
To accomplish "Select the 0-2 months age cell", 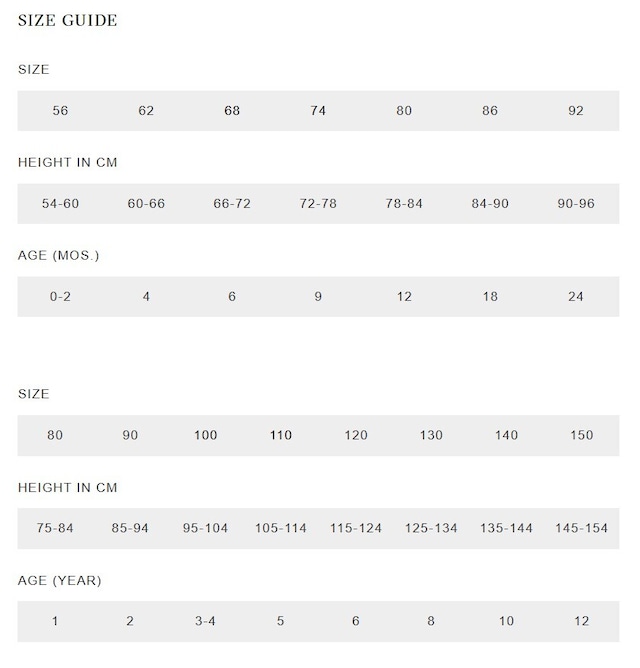I will tap(60, 297).
